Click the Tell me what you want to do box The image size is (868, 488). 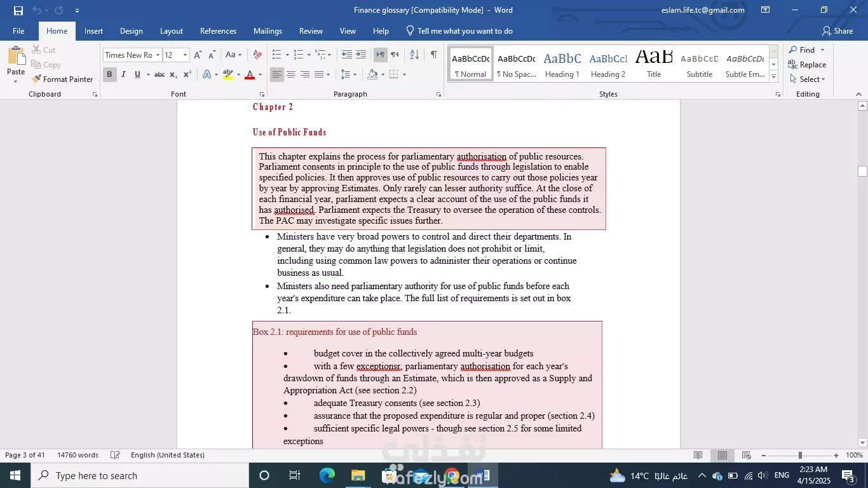[x=459, y=31]
